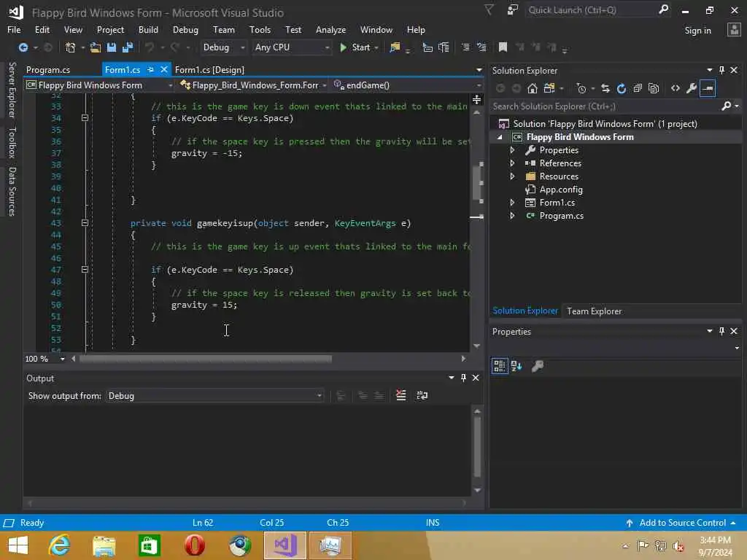Toggle a bookmark with the toolbar Bookmark icon

point(503,47)
